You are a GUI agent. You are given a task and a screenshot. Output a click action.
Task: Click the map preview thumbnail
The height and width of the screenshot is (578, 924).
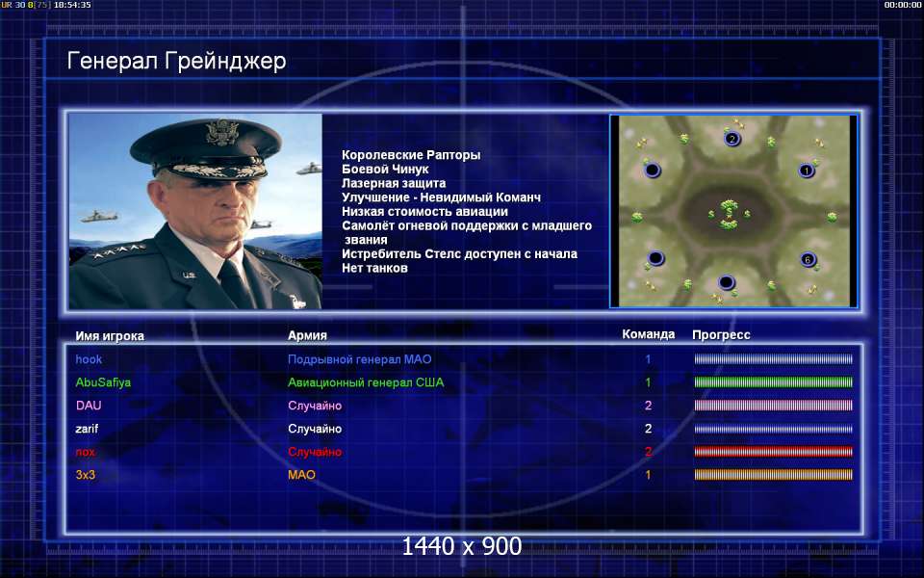[x=733, y=211]
